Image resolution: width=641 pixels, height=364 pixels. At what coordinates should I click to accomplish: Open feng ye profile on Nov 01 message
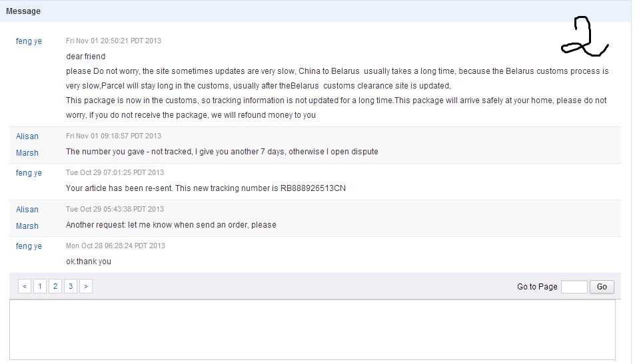click(x=29, y=41)
